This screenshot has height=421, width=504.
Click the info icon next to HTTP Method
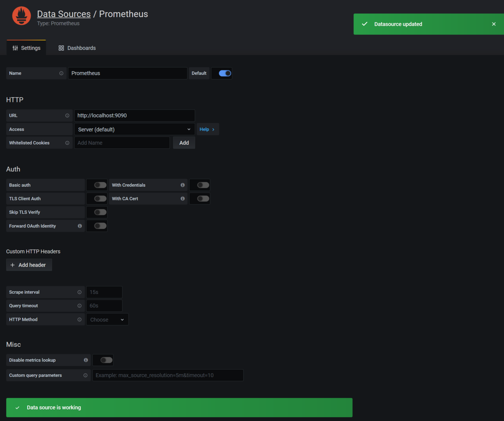click(x=79, y=319)
